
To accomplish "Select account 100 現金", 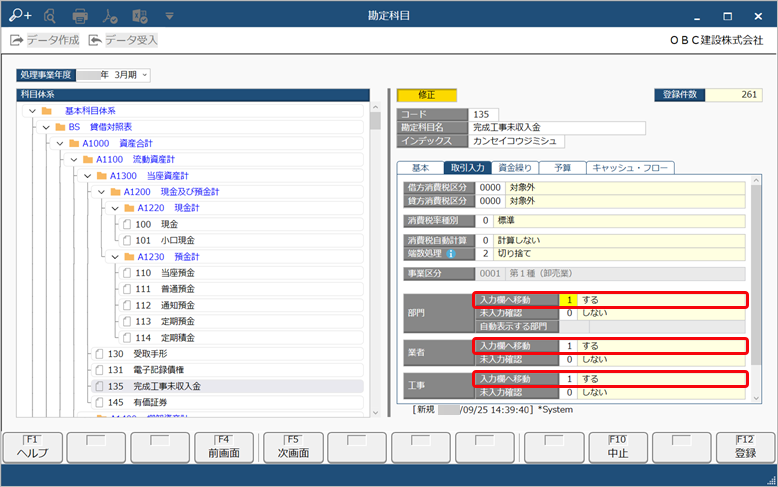I will (x=241, y=224).
